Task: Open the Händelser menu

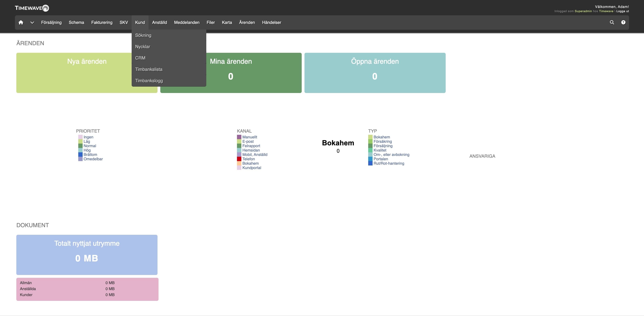Action: pyautogui.click(x=271, y=23)
